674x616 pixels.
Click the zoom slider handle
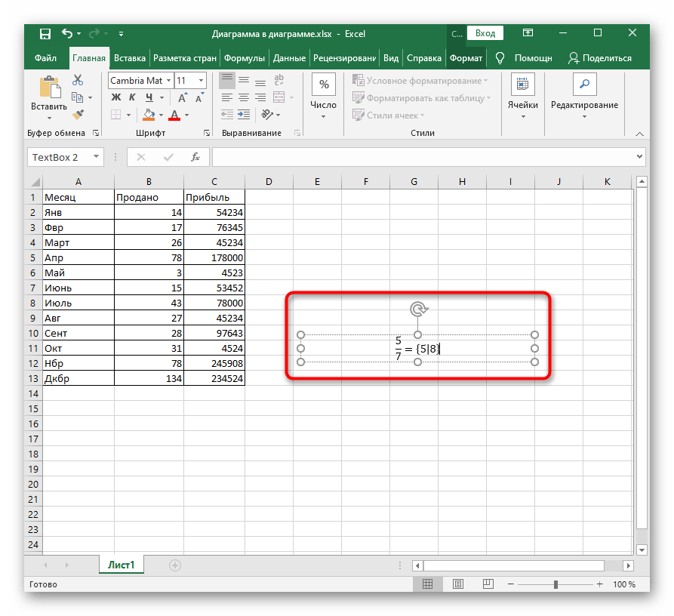[x=556, y=584]
